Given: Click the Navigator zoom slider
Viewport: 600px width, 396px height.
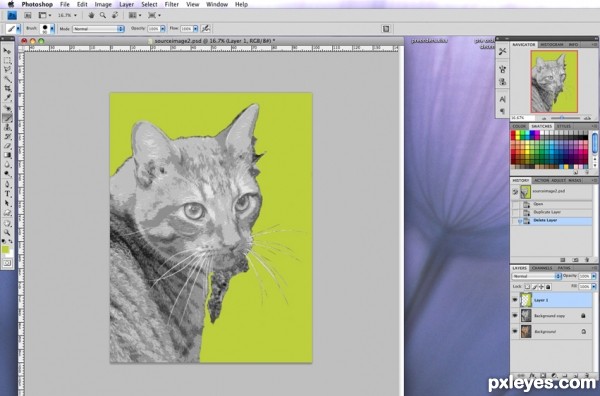Looking at the screenshot, I should point(561,118).
